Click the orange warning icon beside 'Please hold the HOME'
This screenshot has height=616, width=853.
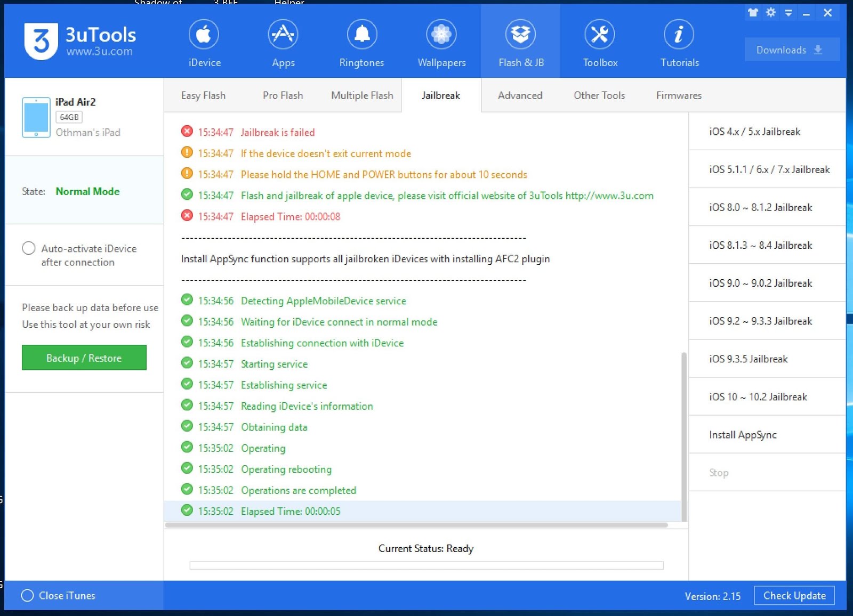click(187, 173)
